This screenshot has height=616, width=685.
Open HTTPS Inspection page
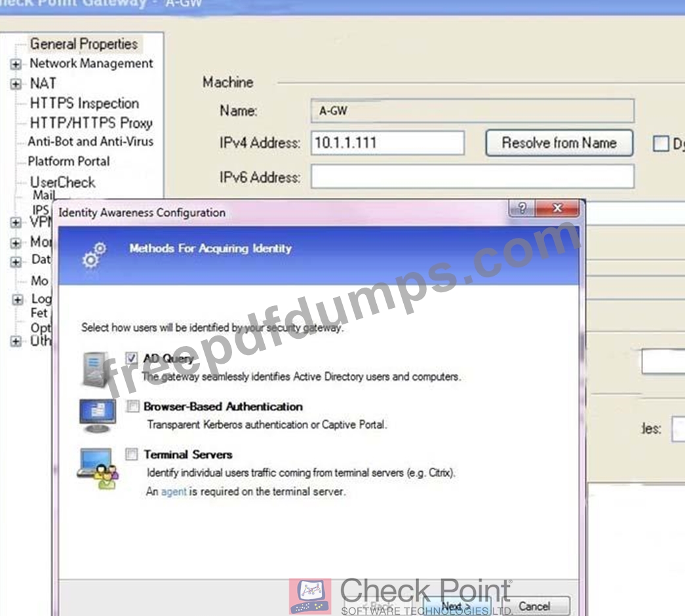85,104
